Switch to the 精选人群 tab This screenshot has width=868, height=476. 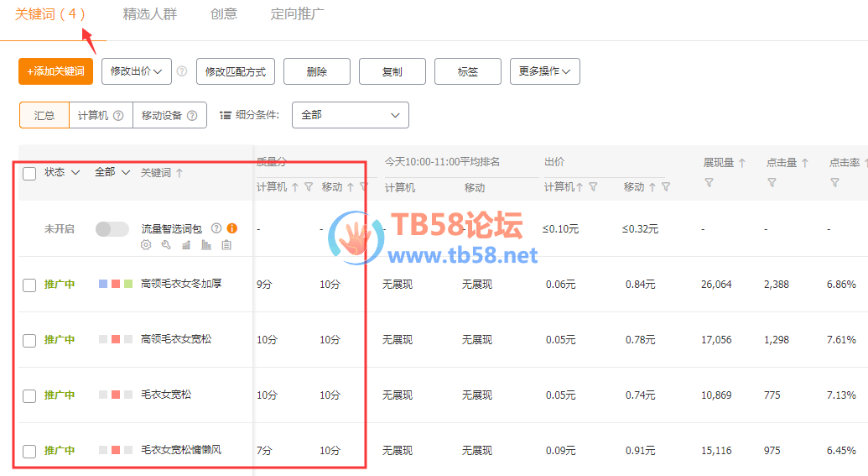(x=149, y=14)
